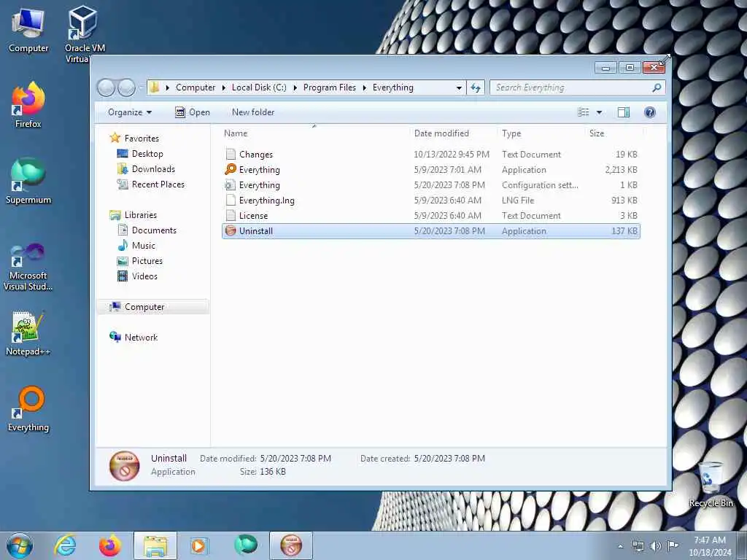Open the Oracle VM VirtualBox desktop shortcut

[x=84, y=34]
